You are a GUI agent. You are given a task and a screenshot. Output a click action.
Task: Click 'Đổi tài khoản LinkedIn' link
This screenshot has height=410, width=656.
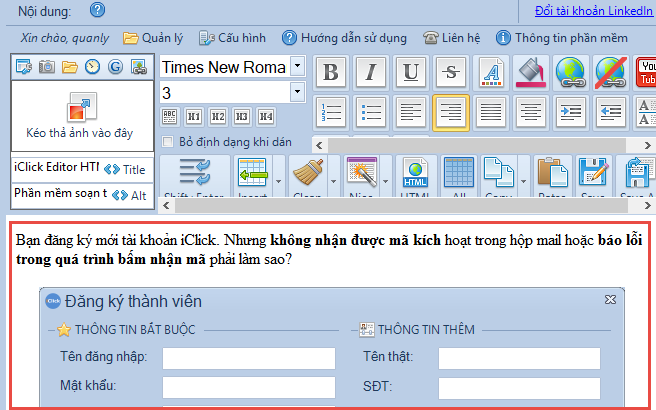594,11
